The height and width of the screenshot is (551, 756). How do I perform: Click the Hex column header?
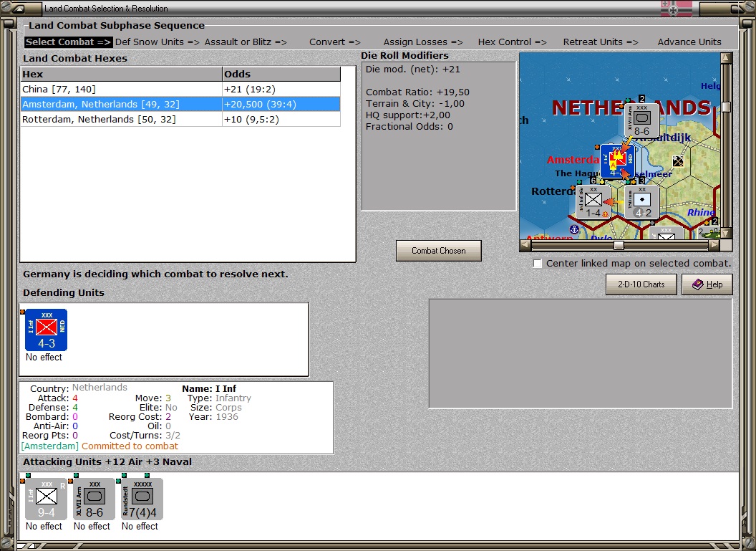(121, 74)
